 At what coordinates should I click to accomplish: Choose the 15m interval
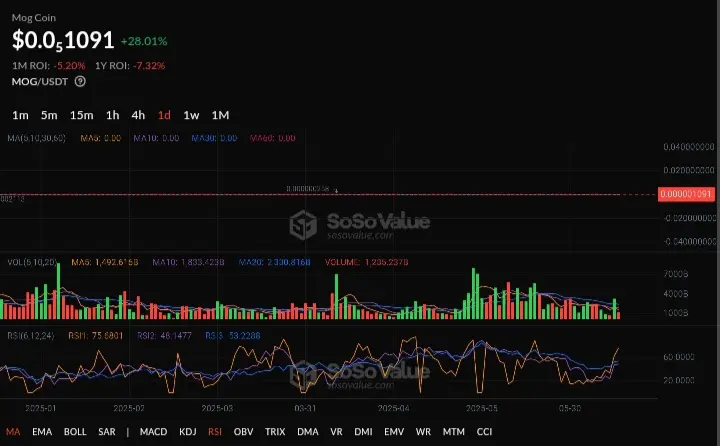pyautogui.click(x=81, y=115)
